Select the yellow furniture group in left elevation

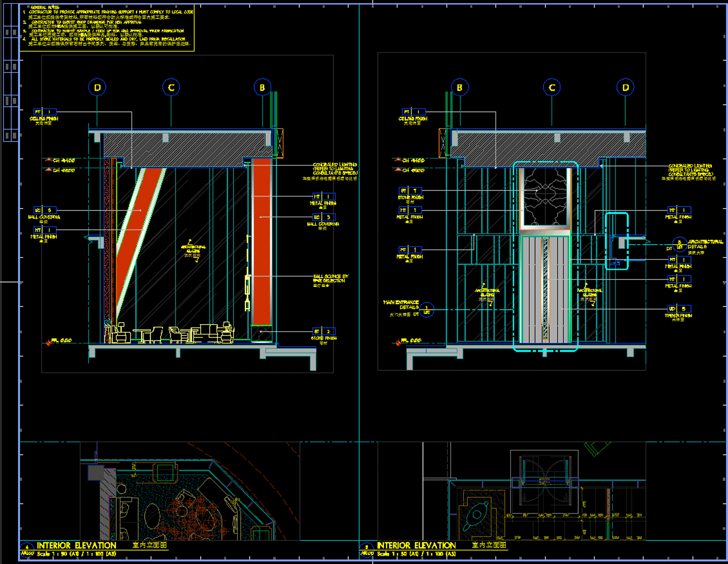coord(170,333)
